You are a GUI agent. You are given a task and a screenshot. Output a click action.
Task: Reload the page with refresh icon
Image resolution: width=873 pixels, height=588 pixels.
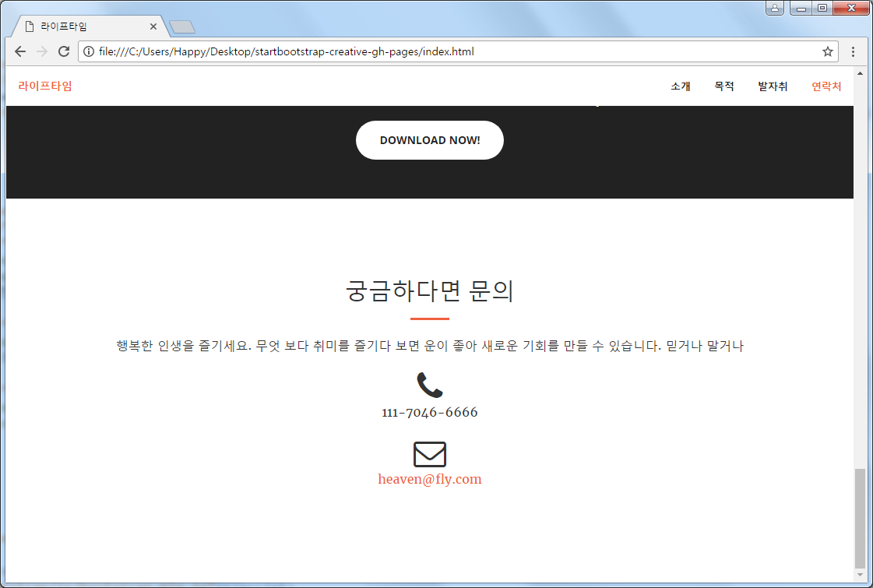tap(64, 51)
